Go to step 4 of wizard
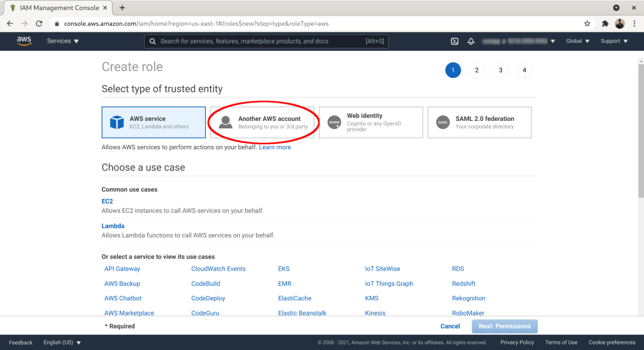This screenshot has width=644, height=350. coord(524,70)
